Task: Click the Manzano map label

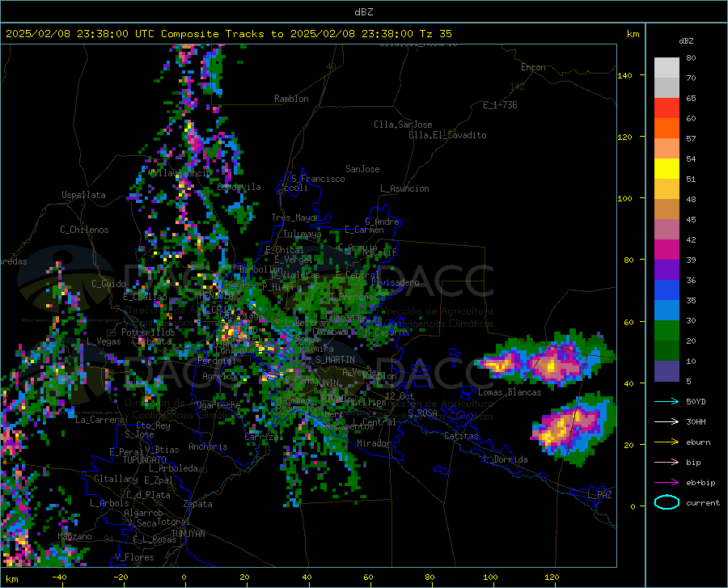Action: point(74,536)
